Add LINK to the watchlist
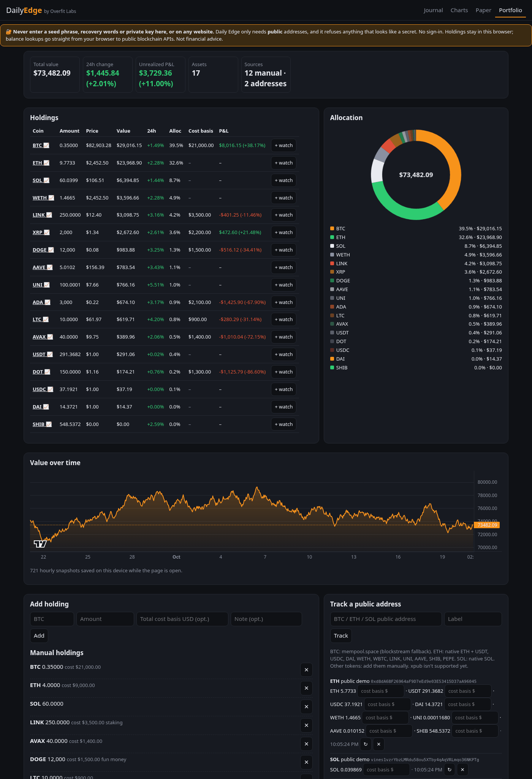This screenshot has height=779, width=532. 283,215
